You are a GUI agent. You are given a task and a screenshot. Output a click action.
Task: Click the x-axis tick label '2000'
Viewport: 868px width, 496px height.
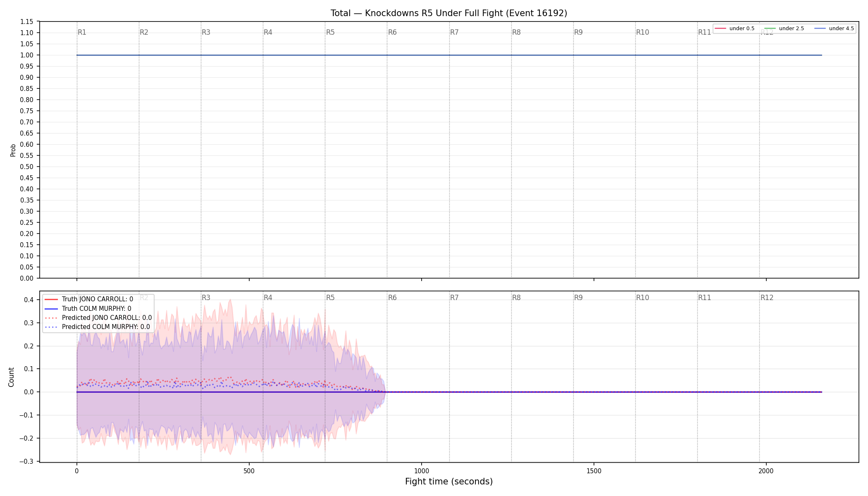766,471
